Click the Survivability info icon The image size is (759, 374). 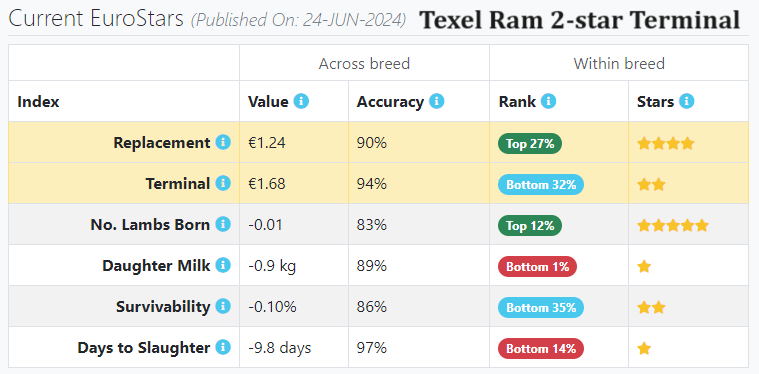[223, 306]
